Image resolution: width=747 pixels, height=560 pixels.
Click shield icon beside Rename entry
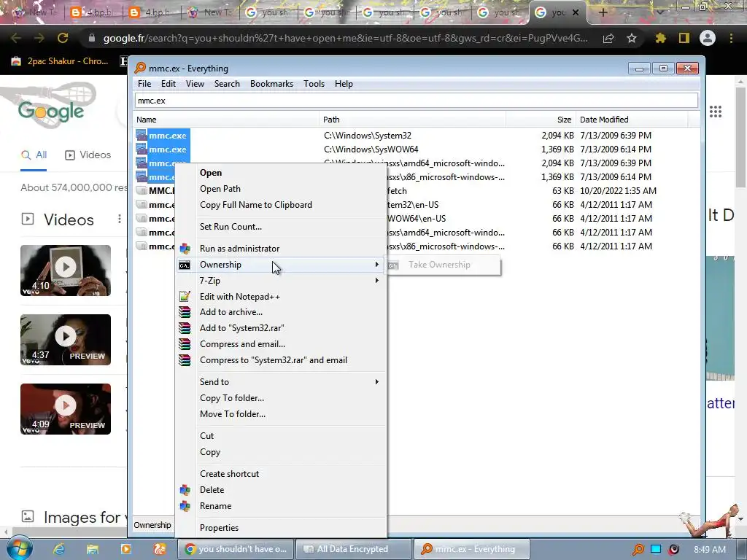[x=185, y=506]
